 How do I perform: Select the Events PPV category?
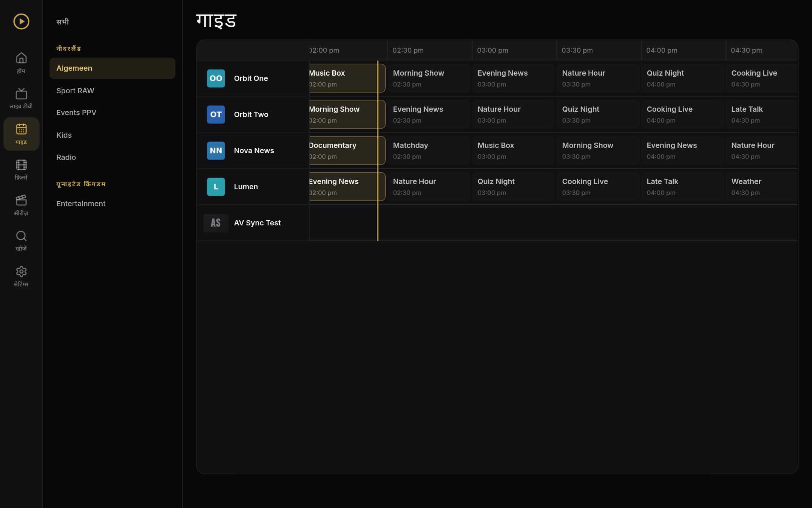[x=112, y=113]
